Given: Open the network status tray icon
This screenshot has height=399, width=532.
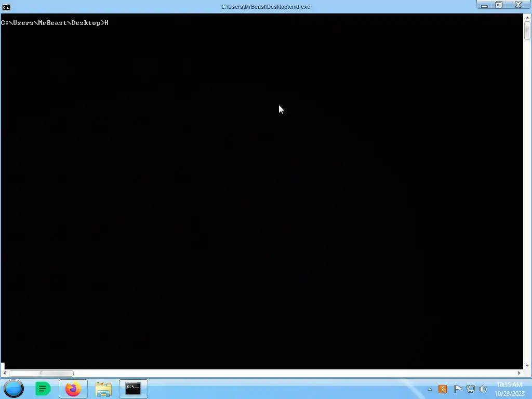Looking at the screenshot, I should point(471,389).
